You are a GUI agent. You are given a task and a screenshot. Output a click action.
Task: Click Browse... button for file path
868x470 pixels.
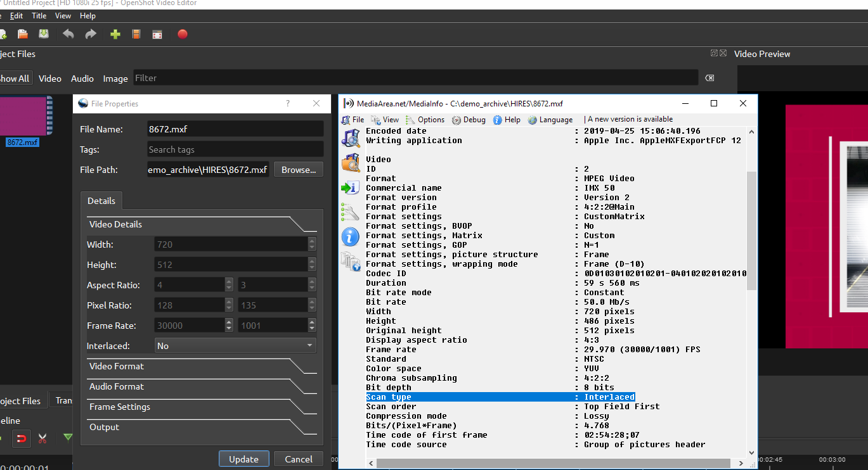click(x=299, y=170)
